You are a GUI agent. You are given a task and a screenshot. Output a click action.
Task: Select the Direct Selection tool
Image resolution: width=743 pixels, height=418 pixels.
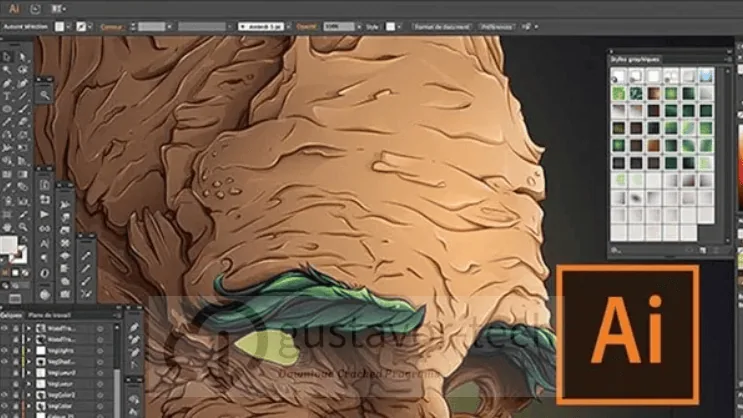coord(22,57)
